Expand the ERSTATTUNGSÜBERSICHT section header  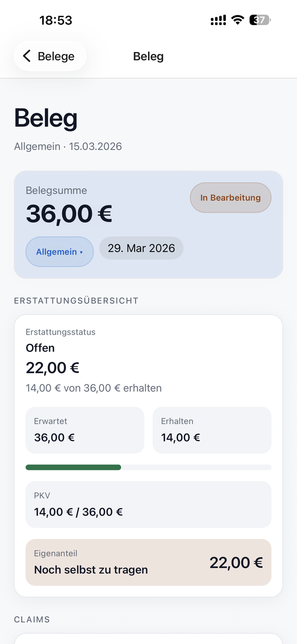(76, 300)
